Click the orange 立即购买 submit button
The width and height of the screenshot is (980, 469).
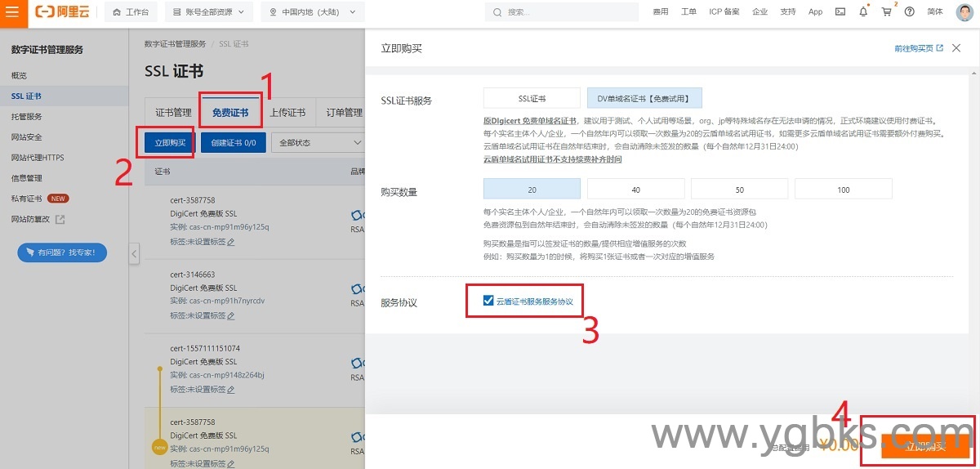click(x=925, y=446)
